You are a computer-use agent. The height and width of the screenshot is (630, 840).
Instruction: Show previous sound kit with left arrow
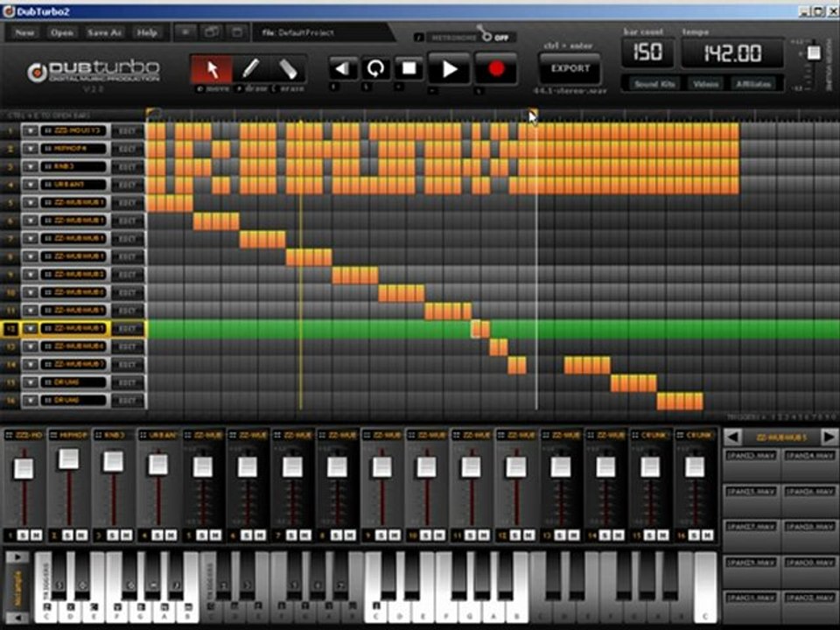pos(732,437)
